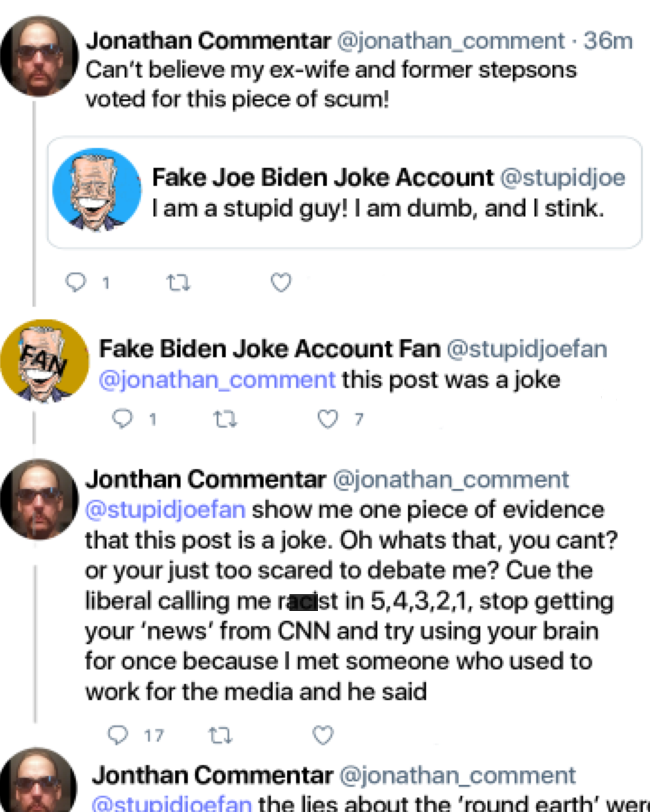Click the 36m timestamp on first tweet
Viewport: 650px width, 812px height.
point(608,41)
